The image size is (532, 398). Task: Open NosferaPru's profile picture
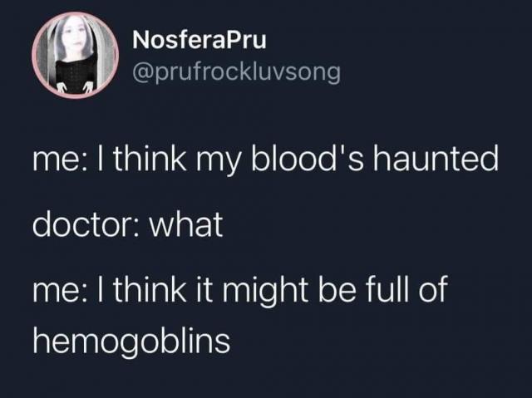[x=76, y=56]
